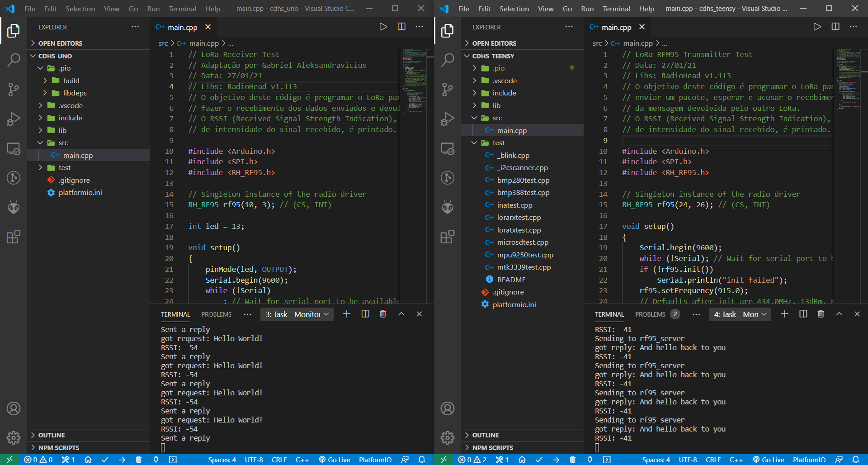This screenshot has width=868, height=465.
Task: Open more panel tabs ellipsis in left terminal panel
Action: click(247, 314)
